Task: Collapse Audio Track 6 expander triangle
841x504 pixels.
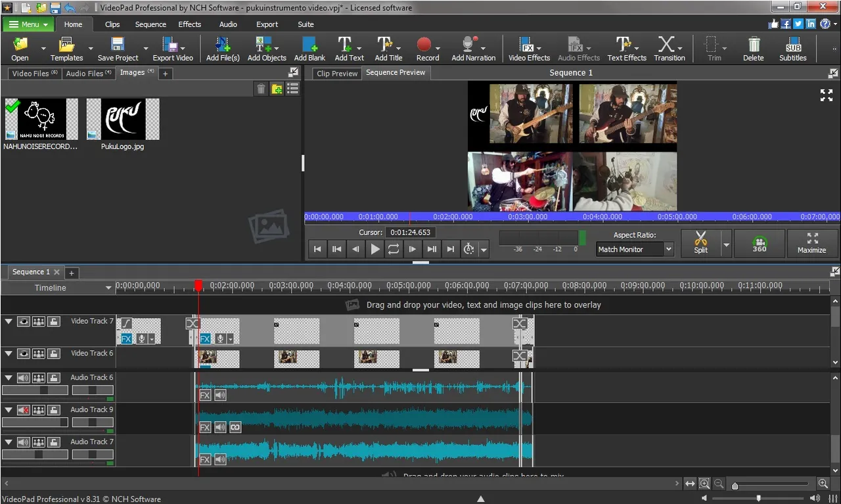Action: pyautogui.click(x=9, y=378)
